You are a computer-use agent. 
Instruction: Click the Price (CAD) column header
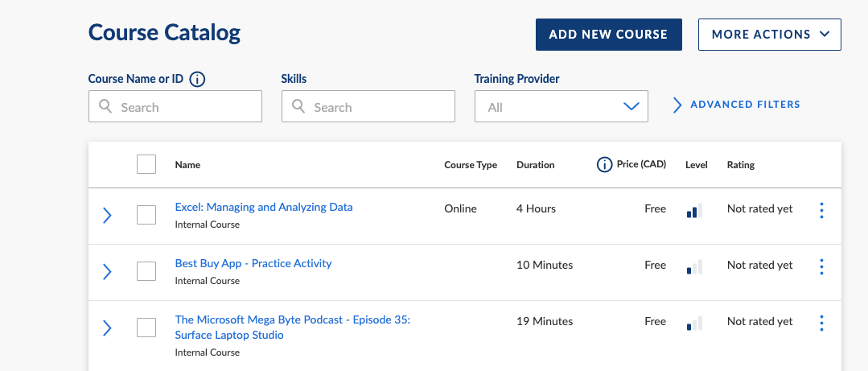641,164
